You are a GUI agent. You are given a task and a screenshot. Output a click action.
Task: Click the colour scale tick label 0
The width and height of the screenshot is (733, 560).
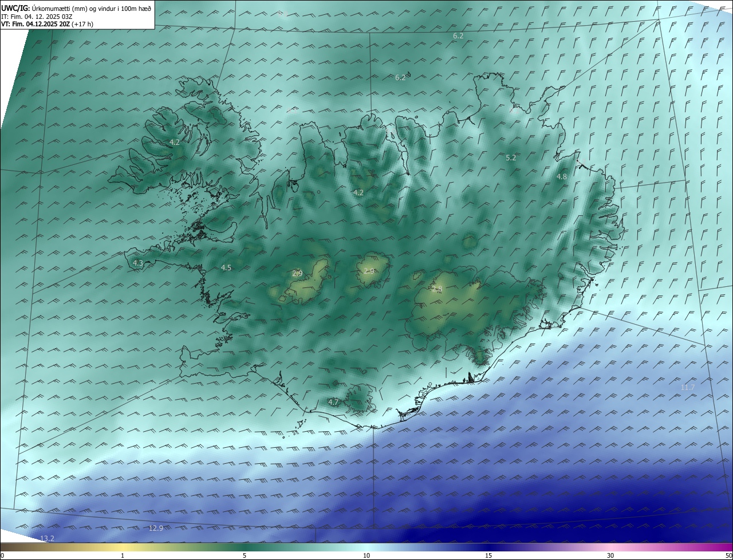pos(2,556)
